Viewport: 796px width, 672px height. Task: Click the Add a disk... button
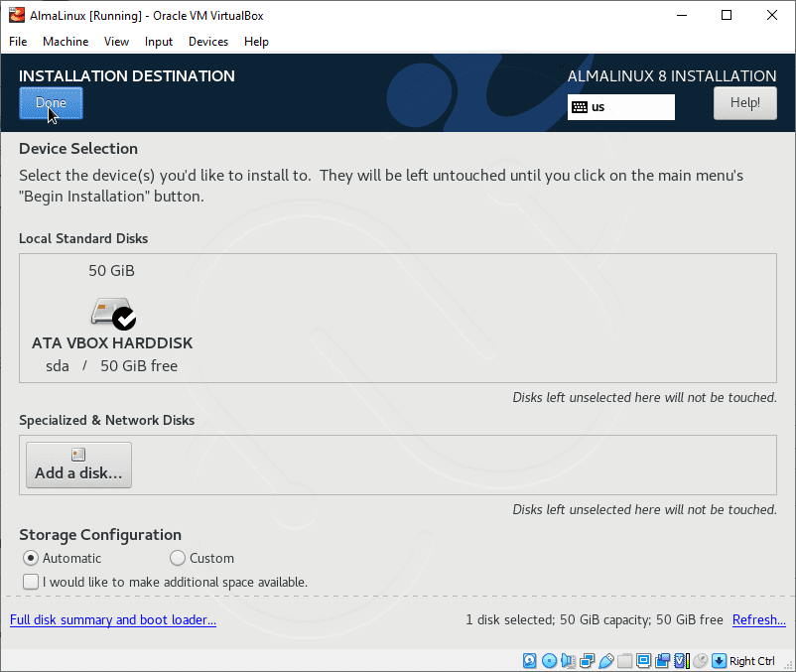(x=78, y=465)
